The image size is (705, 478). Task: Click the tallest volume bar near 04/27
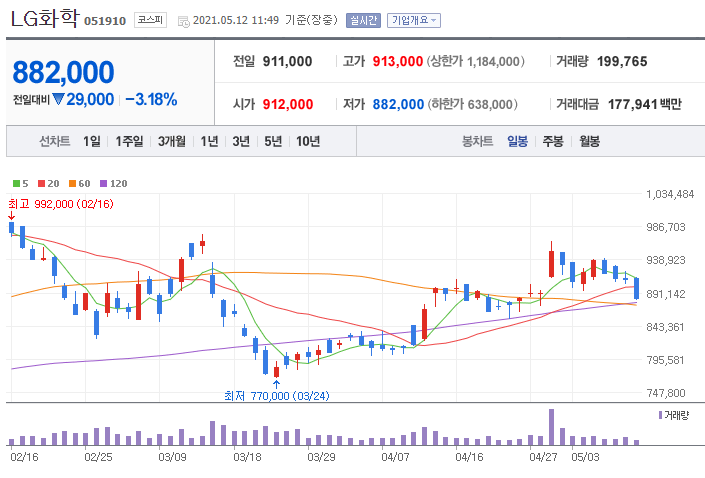551,427
